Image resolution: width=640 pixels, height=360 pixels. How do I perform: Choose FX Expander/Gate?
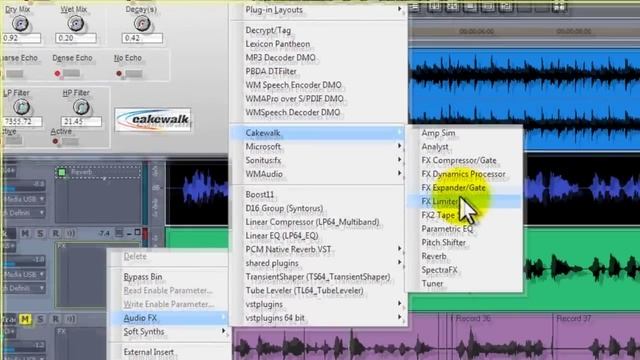coord(464,188)
